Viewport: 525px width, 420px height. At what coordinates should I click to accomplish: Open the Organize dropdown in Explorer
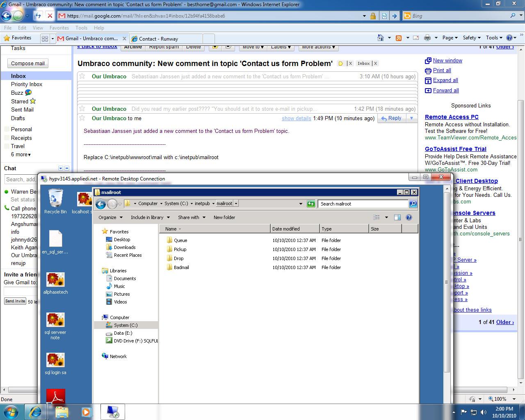pyautogui.click(x=110, y=217)
